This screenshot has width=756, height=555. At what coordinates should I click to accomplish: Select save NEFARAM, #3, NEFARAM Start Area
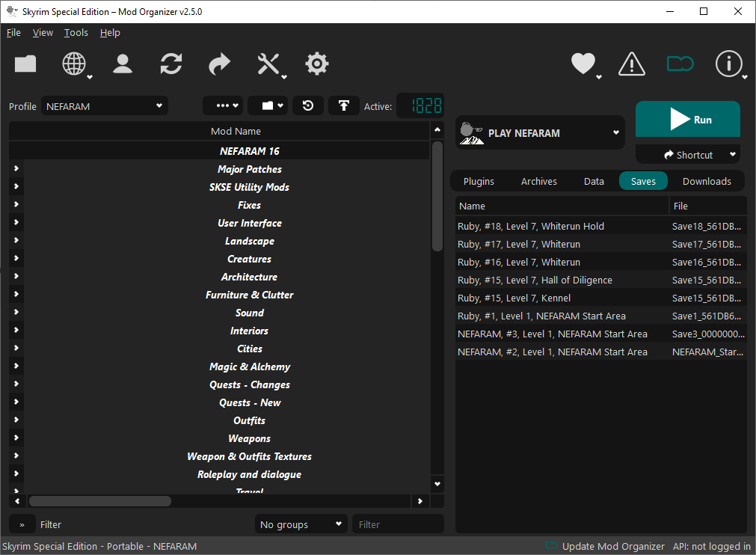[600, 334]
